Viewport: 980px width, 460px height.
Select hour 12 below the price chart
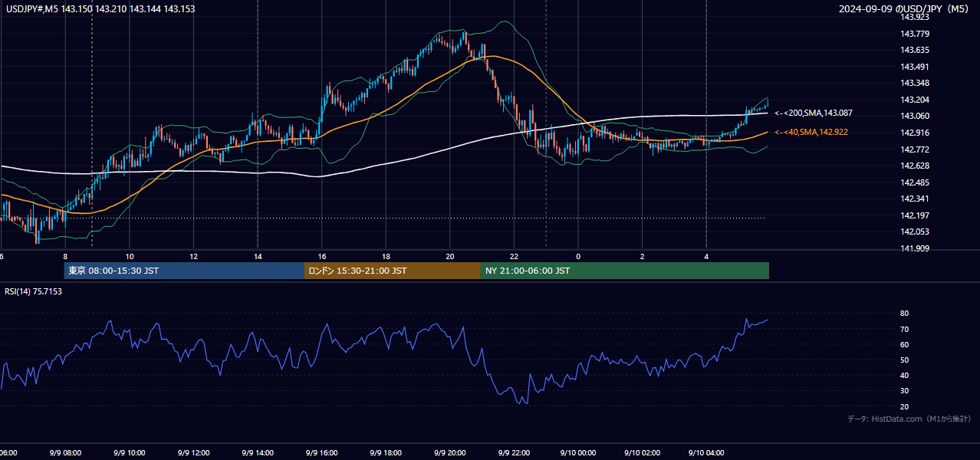pos(193,257)
